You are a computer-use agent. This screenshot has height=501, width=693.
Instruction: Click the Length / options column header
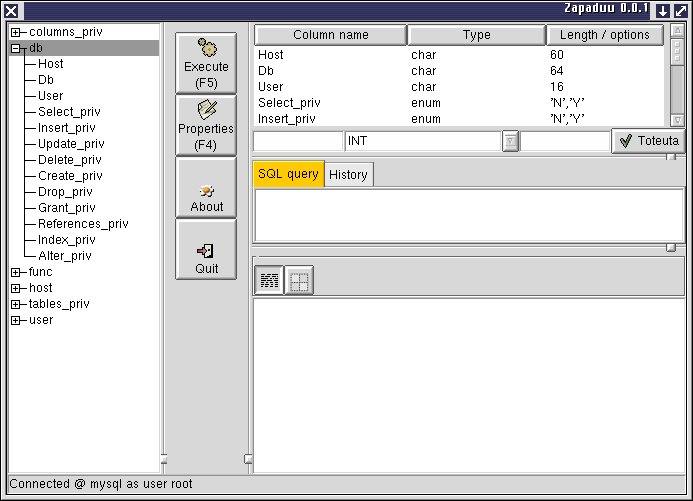[x=604, y=35]
